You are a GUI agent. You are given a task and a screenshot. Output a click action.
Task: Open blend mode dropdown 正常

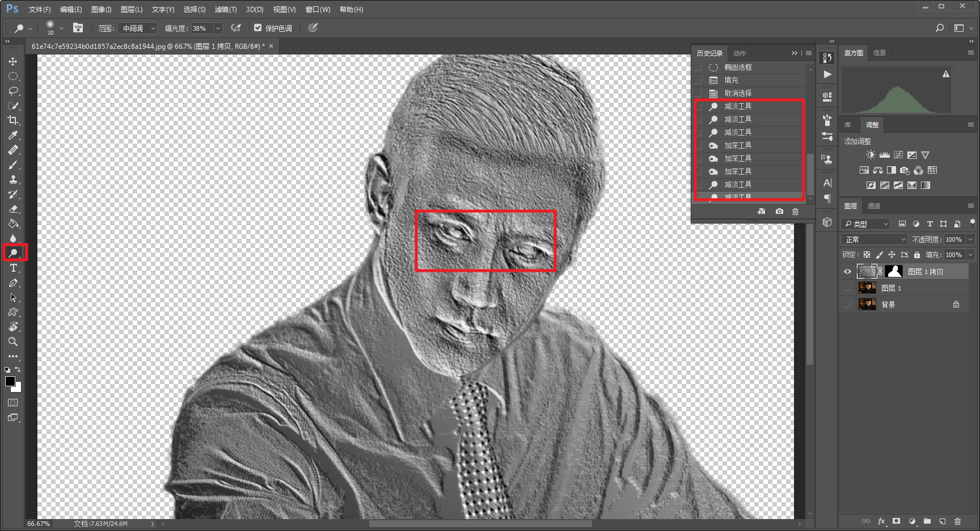875,239
